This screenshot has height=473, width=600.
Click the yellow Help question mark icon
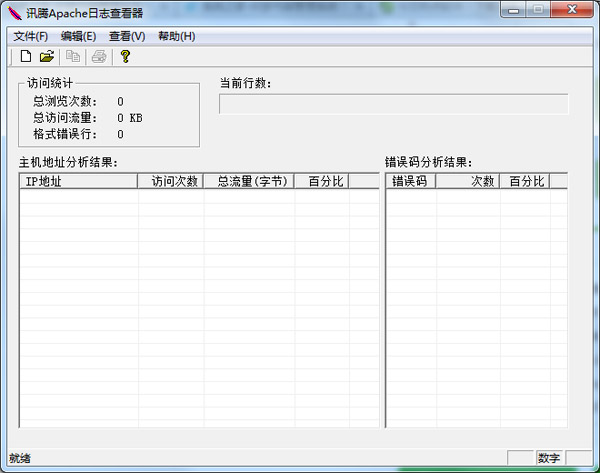[x=125, y=57]
